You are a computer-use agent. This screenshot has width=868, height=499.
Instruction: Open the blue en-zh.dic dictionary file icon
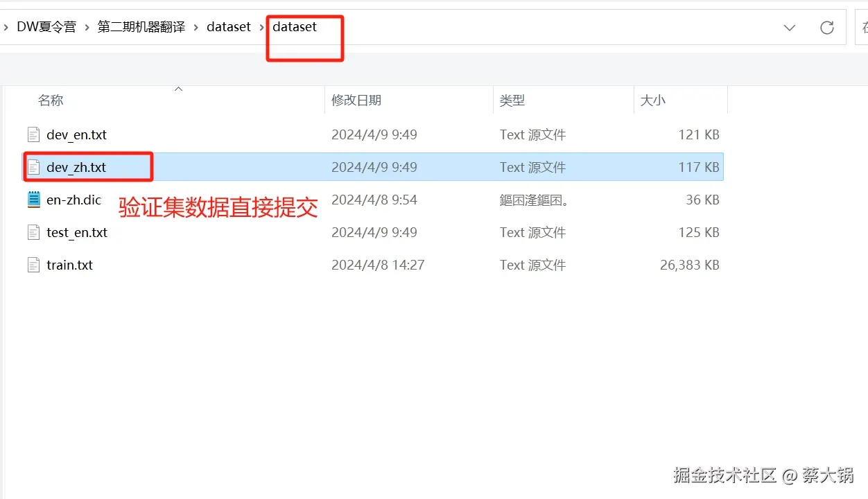33,200
